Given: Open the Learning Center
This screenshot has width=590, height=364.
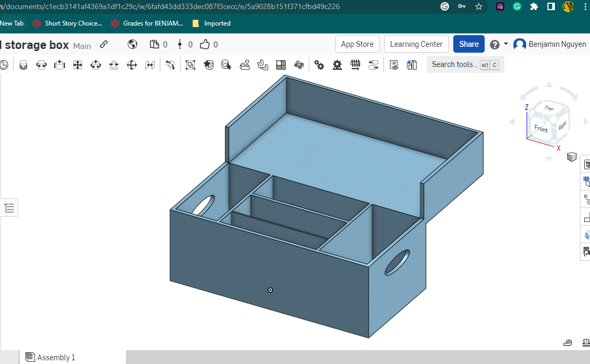Looking at the screenshot, I should (x=416, y=44).
